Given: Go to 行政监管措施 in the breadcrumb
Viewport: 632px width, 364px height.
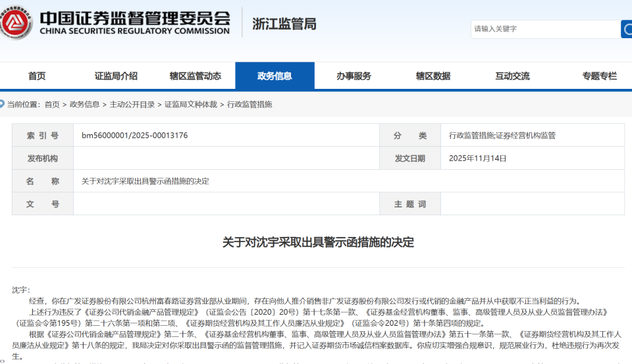Looking at the screenshot, I should click(x=250, y=105).
